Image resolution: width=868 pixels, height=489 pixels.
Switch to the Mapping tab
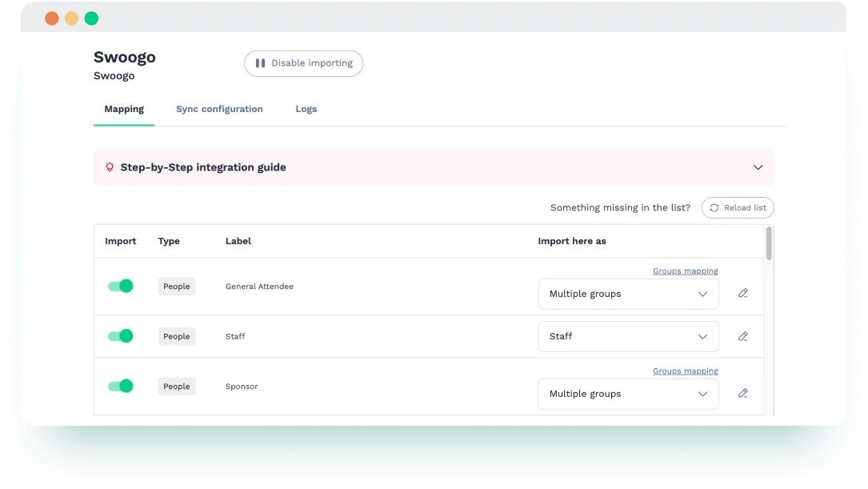[x=124, y=109]
